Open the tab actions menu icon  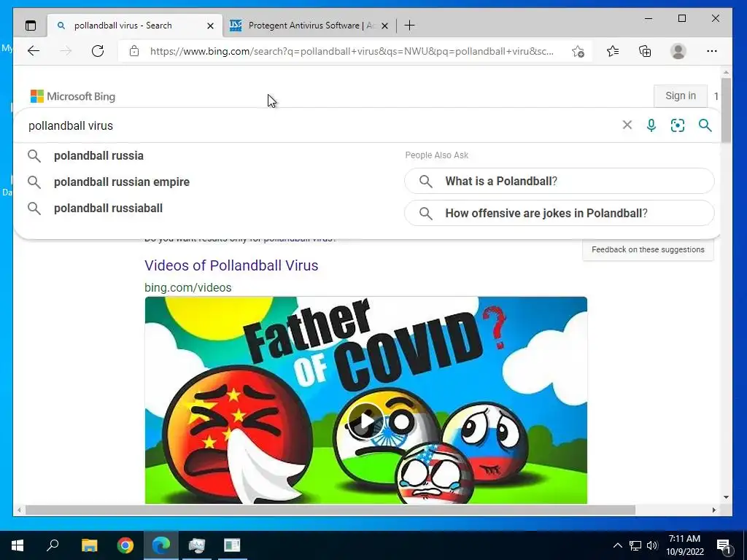click(x=31, y=26)
